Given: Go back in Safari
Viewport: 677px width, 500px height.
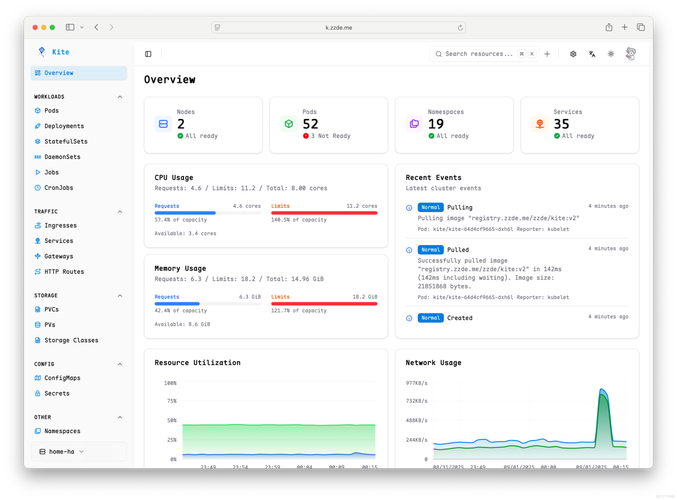Looking at the screenshot, I should coord(96,27).
